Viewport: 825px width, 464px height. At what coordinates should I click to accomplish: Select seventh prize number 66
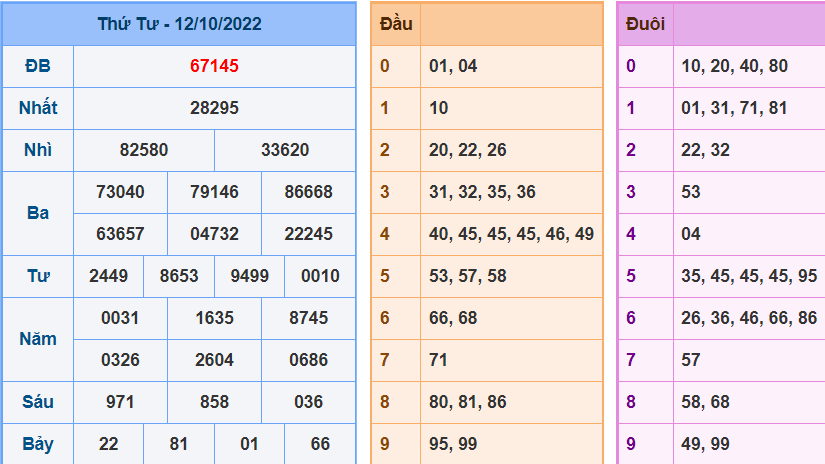(320, 445)
